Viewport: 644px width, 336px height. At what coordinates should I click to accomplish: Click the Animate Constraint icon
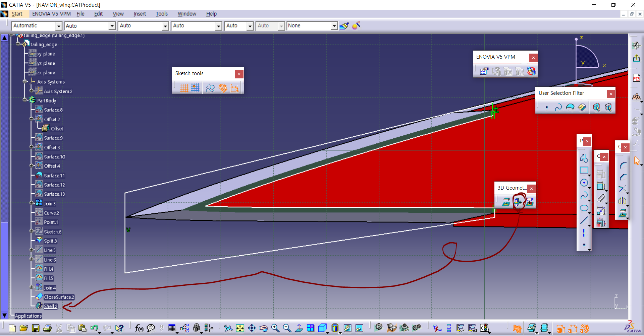tap(601, 211)
